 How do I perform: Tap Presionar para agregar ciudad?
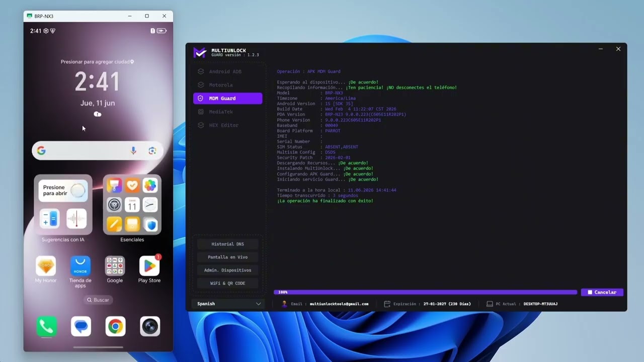pos(98,62)
